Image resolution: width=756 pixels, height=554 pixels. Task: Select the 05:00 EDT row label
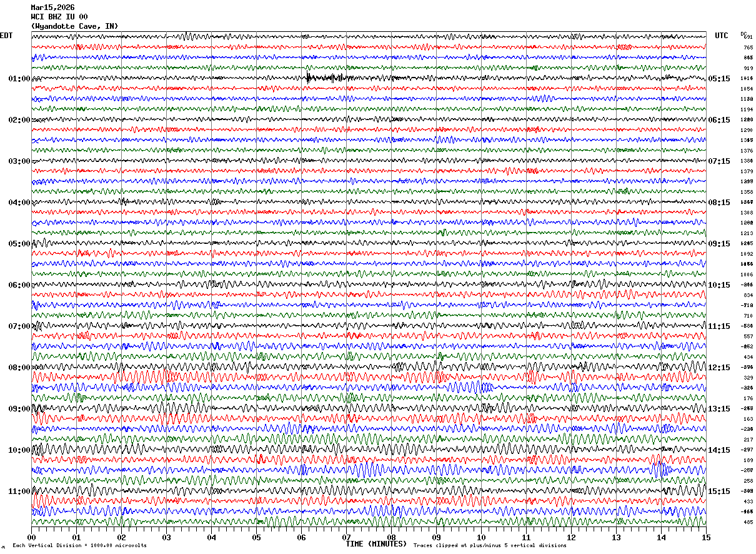click(19, 244)
